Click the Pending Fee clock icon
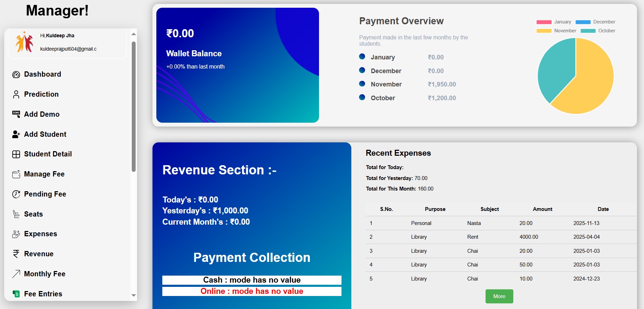This screenshot has width=644, height=309. 16,194
